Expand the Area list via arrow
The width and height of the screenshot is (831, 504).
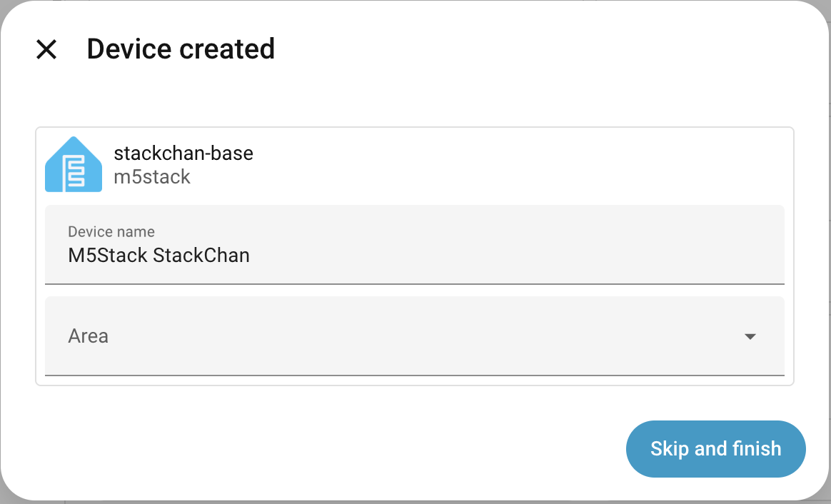tap(750, 336)
